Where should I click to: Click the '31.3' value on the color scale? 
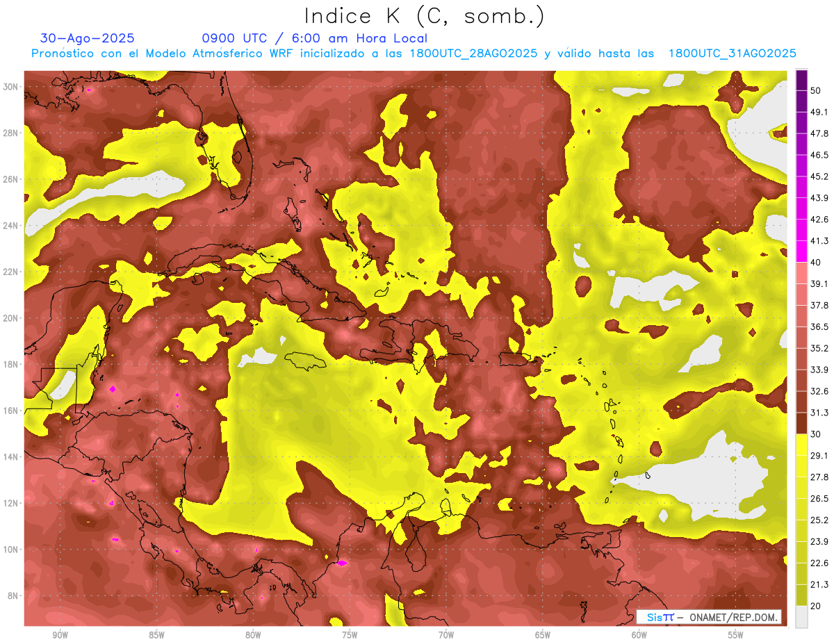click(819, 413)
